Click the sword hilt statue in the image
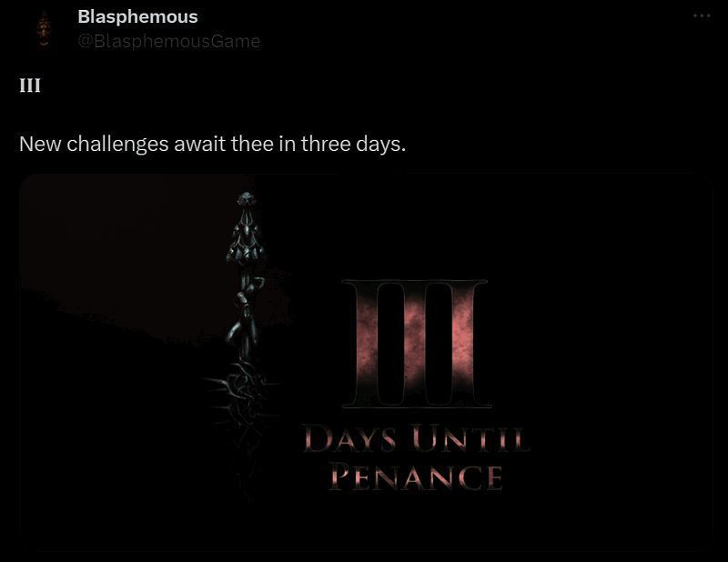The width and height of the screenshot is (728, 562). click(x=246, y=278)
